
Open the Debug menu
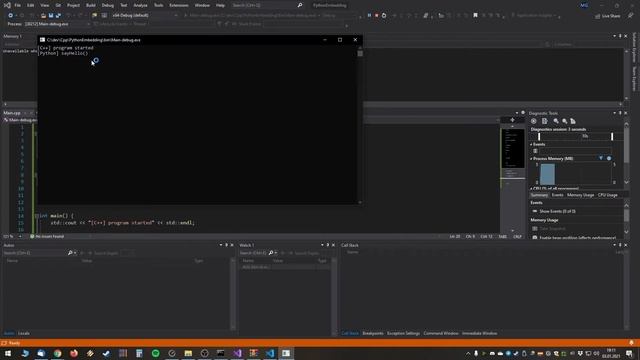point(108,5)
